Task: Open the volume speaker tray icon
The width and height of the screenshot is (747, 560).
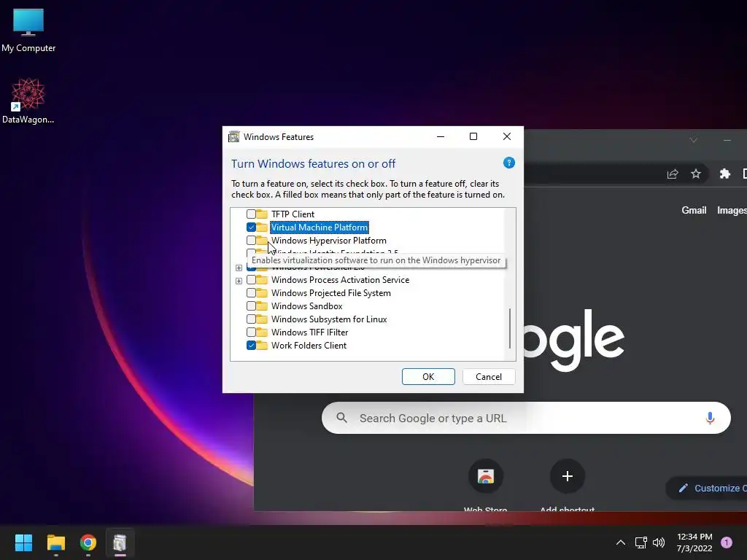Action: [x=659, y=542]
